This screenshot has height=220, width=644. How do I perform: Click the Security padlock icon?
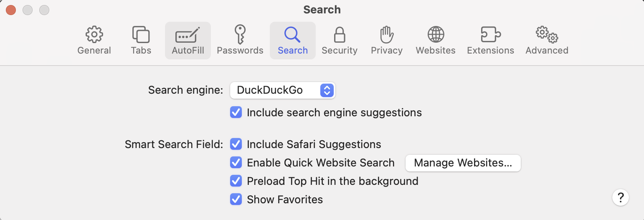(339, 35)
